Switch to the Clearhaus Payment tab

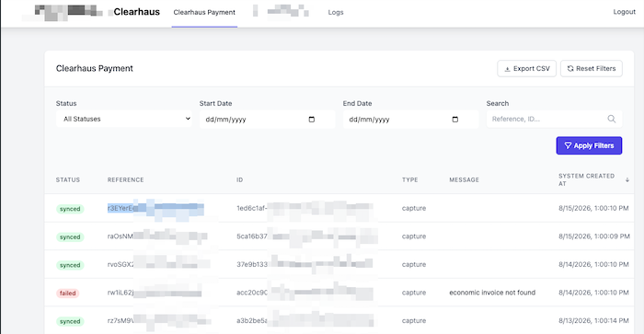204,12
